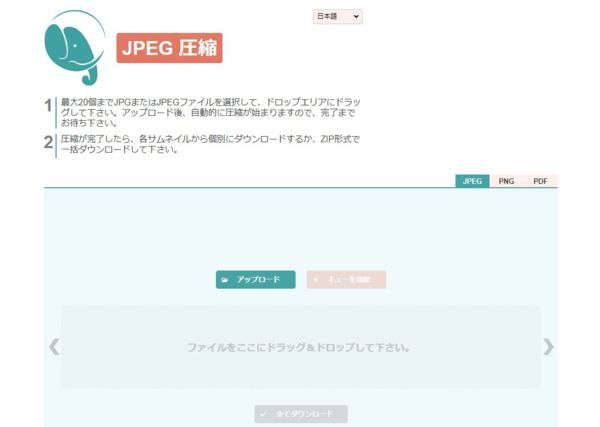This screenshot has width=600, height=427.
Task: Click the faded clear queue button
Action: pos(346,280)
